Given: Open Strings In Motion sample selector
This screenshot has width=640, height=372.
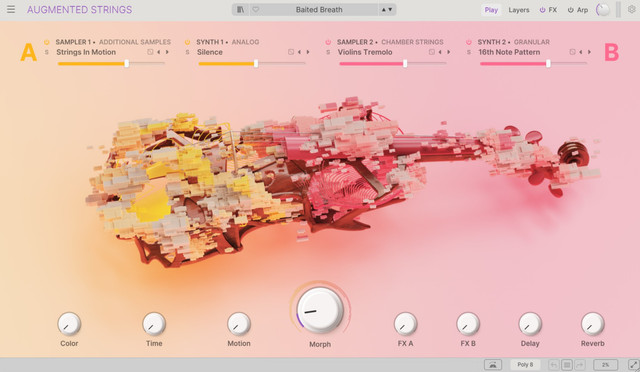Looking at the screenshot, I should 86,52.
